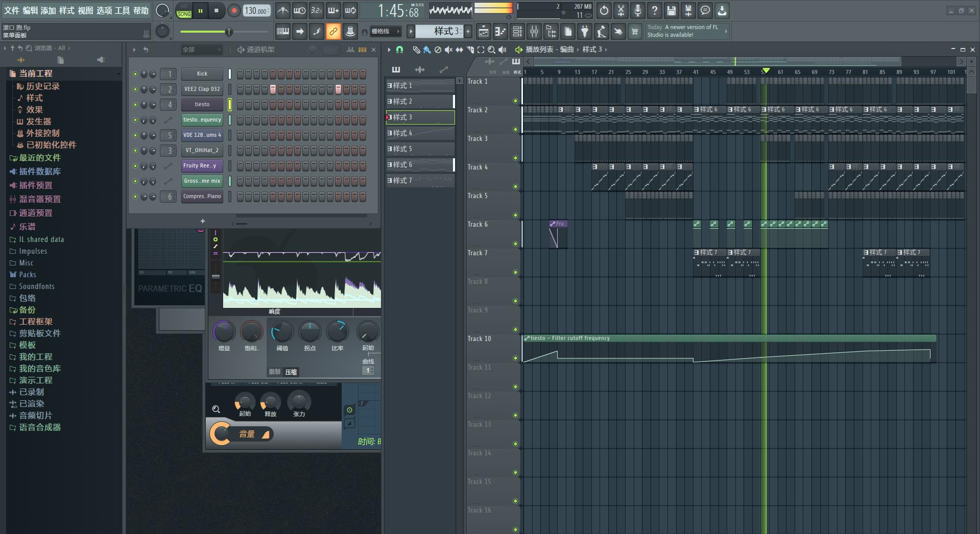Screen dimensions: 980x534
Task: Open the microphone audio recording icon
Action: 638,10
